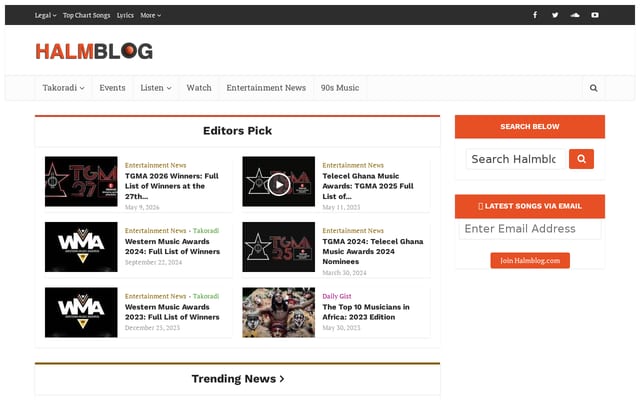The image size is (640, 400).
Task: Open Top Chart Songs link
Action: 87,16
